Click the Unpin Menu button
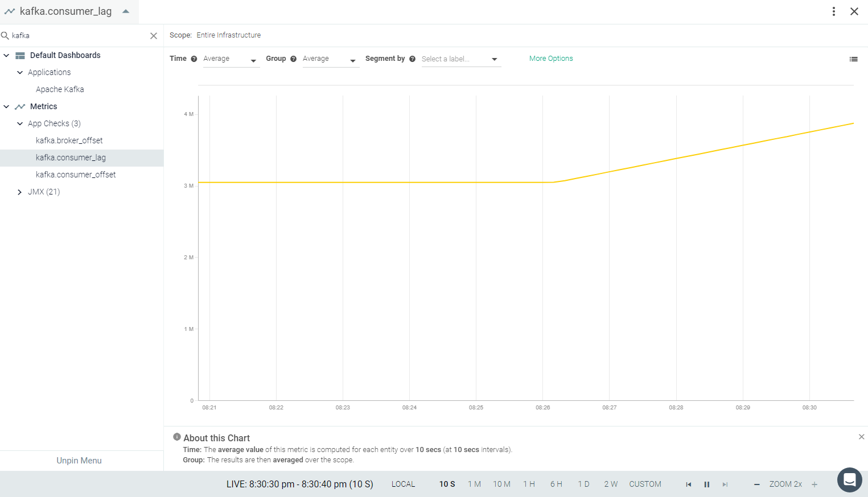 point(79,461)
